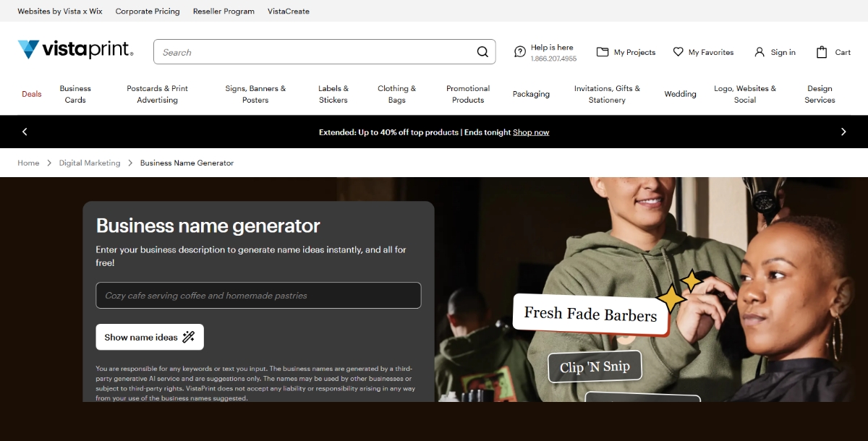This screenshot has height=441, width=868.
Task: Advance to next promo banner
Action: pos(843,132)
